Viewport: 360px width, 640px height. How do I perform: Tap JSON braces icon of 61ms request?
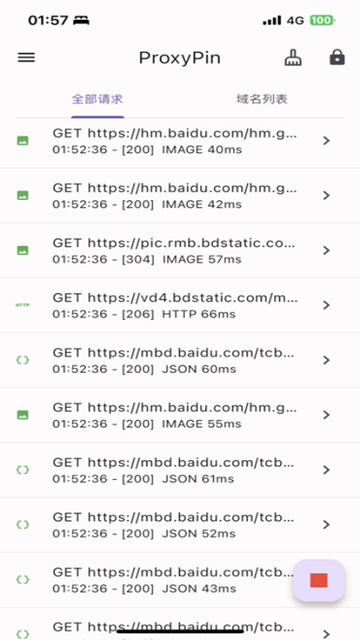pos(22,470)
